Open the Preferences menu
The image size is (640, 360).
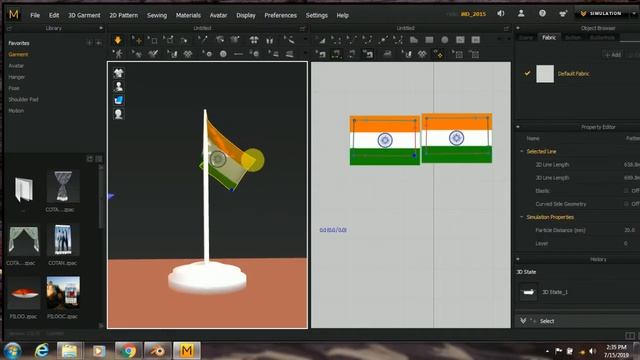tap(280, 15)
